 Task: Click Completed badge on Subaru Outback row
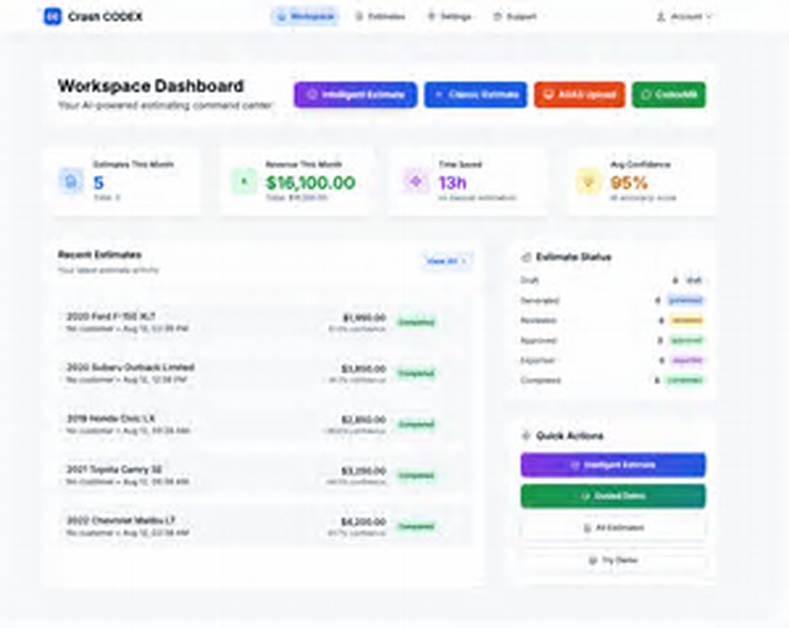(x=416, y=373)
